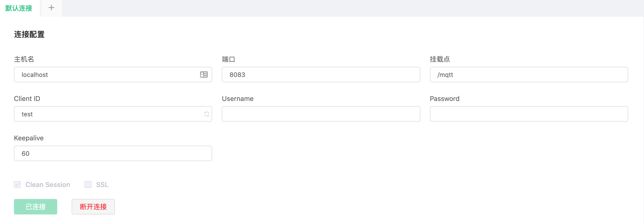Click the 连接配置 section heading
This screenshot has width=644, height=224.
[x=29, y=34]
